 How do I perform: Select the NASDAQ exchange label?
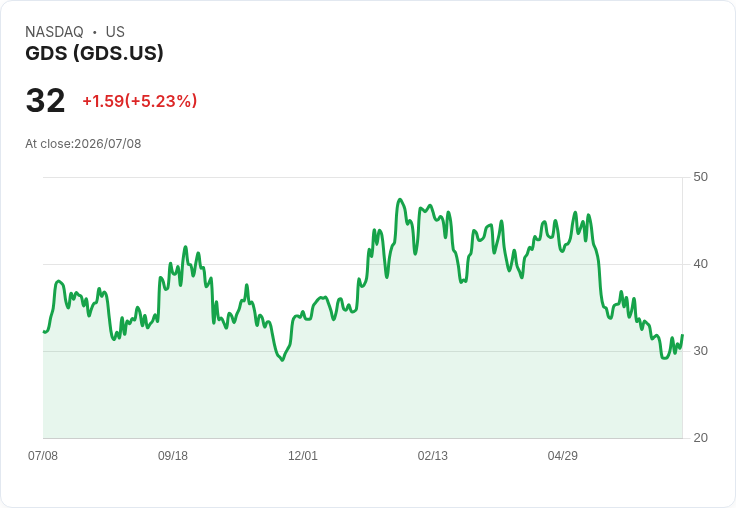54,32
